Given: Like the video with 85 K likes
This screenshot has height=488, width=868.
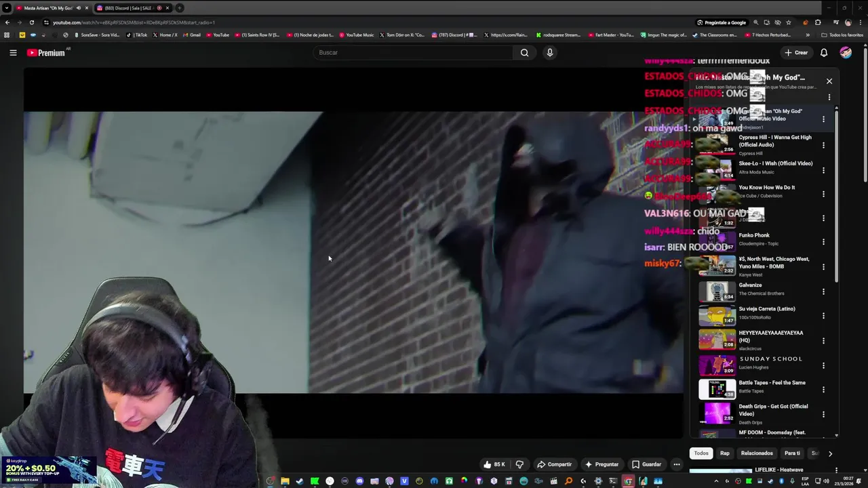Looking at the screenshot, I should (x=494, y=464).
